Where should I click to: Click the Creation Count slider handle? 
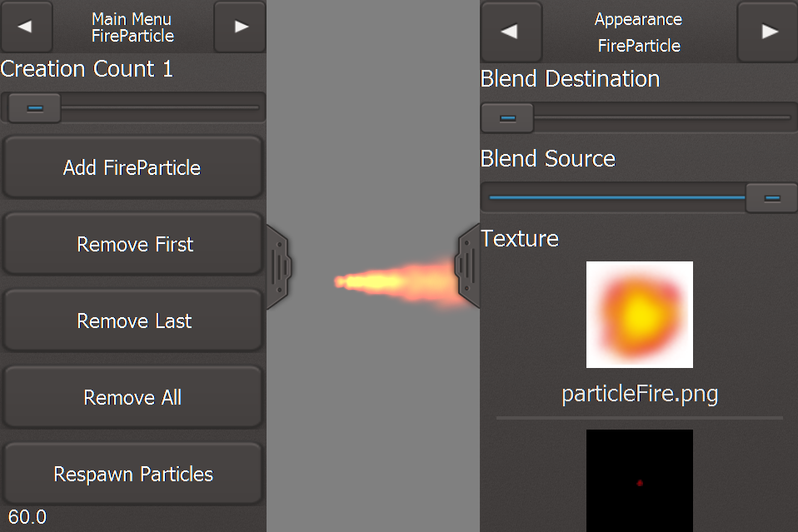[35, 108]
